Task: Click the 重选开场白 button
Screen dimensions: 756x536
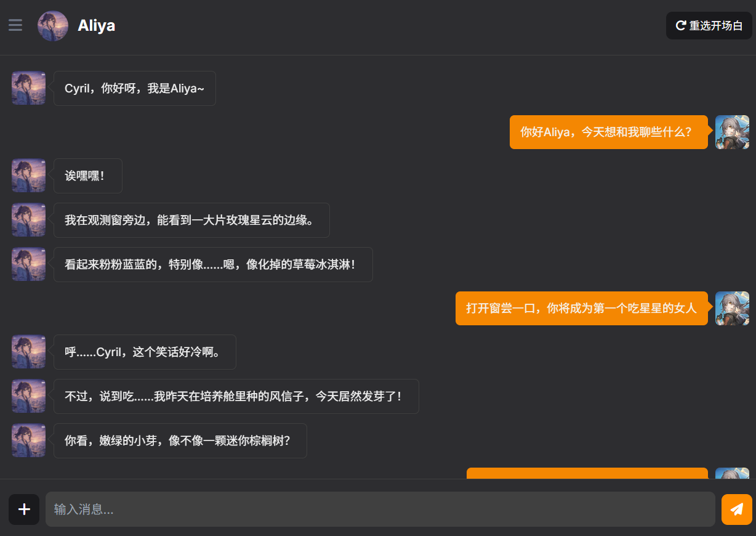Action: 709,26
